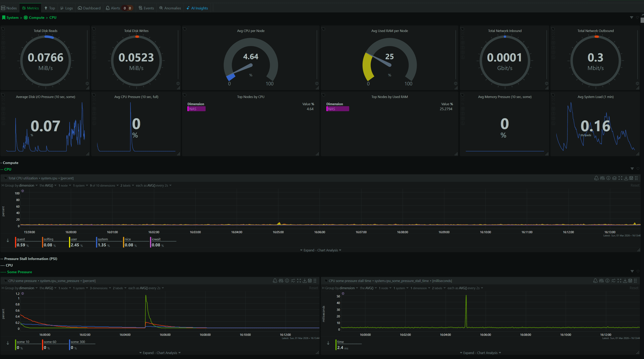Click the NAS bar in Top Nodes by CPU
Screen dimensions: 644x359
tap(196, 109)
